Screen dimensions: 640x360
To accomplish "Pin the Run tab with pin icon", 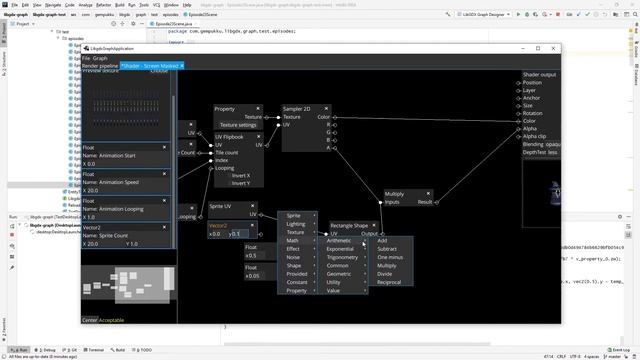I will (12, 268).
